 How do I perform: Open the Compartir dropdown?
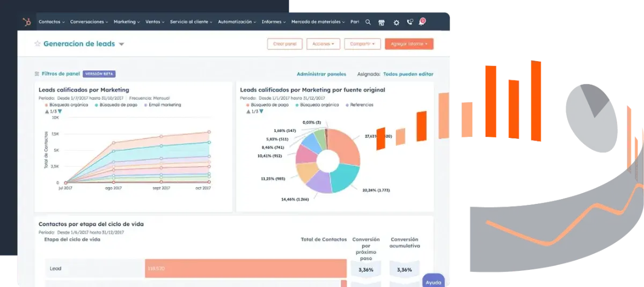pyautogui.click(x=362, y=44)
